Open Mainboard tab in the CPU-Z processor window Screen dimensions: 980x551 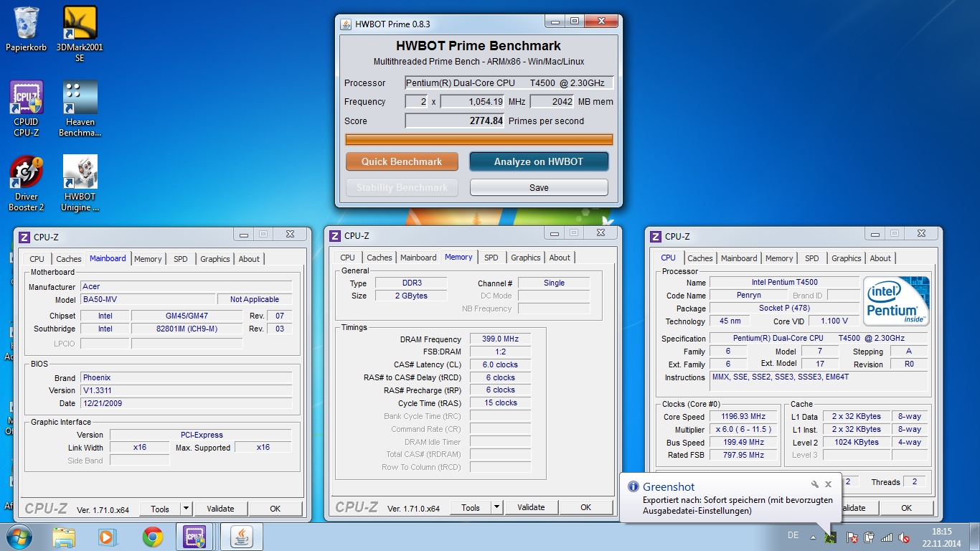pyautogui.click(x=739, y=258)
